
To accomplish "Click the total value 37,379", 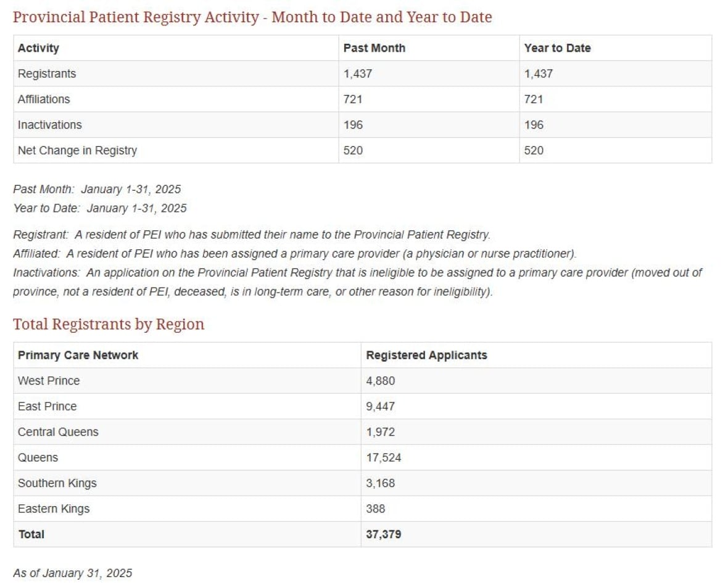I will pos(383,535).
